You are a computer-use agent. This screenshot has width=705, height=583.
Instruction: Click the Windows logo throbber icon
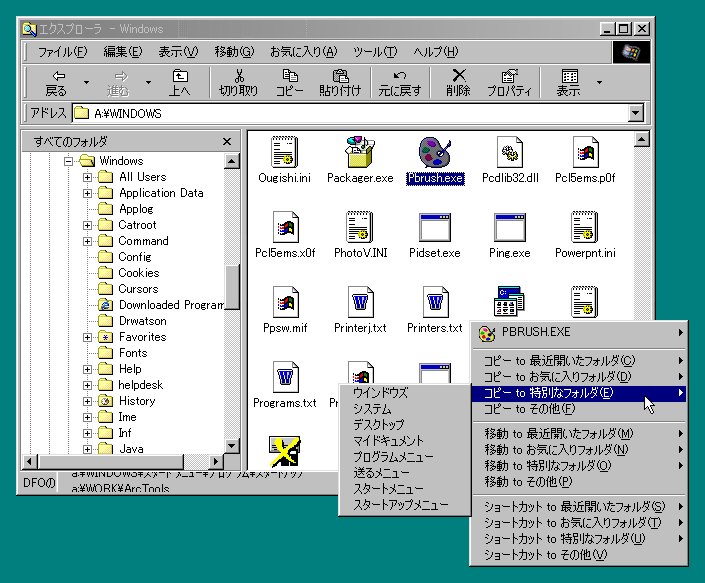631,52
